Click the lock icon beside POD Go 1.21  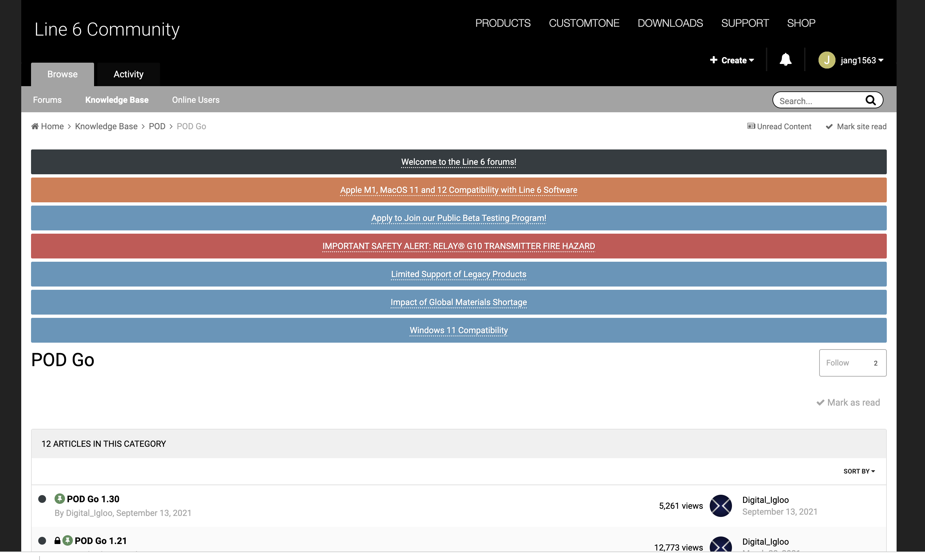coord(57,540)
